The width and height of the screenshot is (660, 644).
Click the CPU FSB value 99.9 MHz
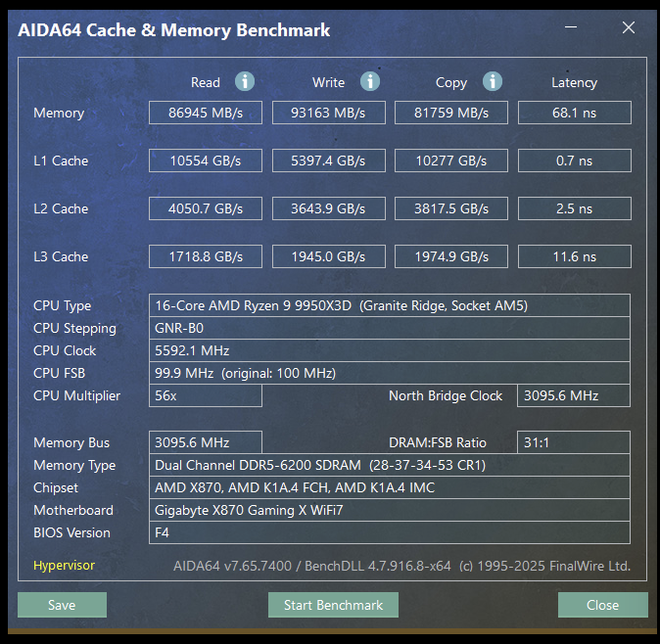click(x=390, y=373)
